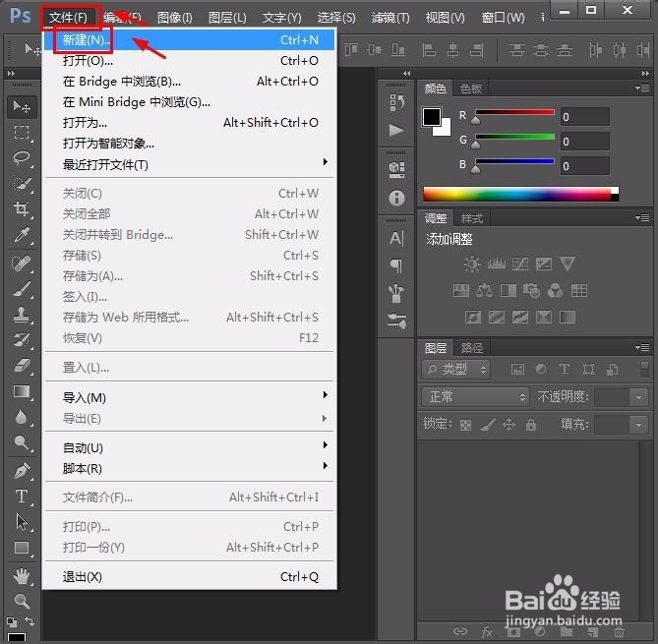Open the Info panel icon
This screenshot has height=644, width=658.
[x=396, y=198]
